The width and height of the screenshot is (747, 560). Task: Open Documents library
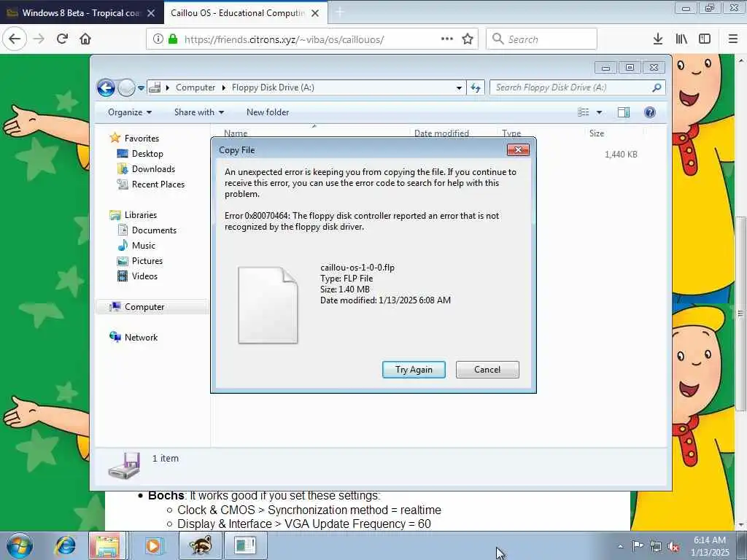[154, 230]
